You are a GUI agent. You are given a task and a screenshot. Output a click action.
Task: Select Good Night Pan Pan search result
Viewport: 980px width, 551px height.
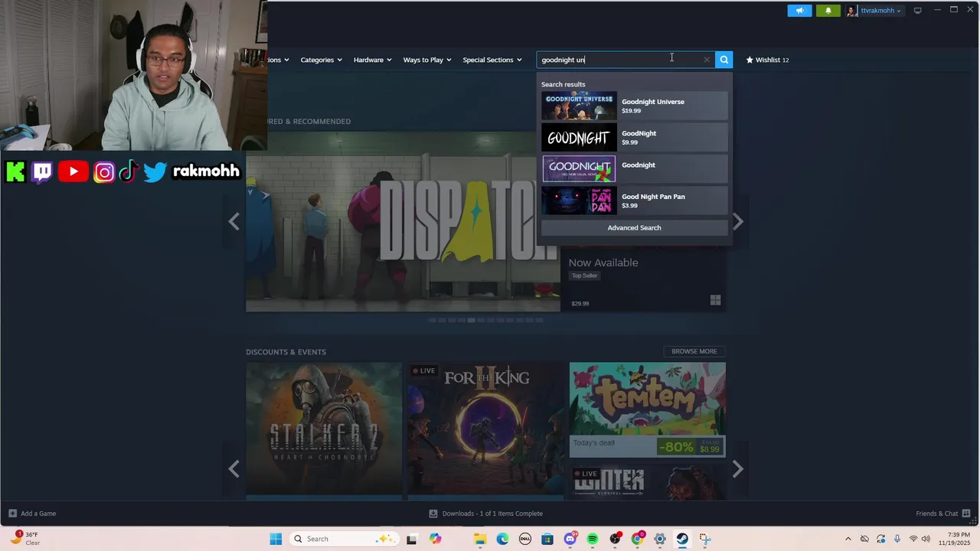click(x=634, y=201)
